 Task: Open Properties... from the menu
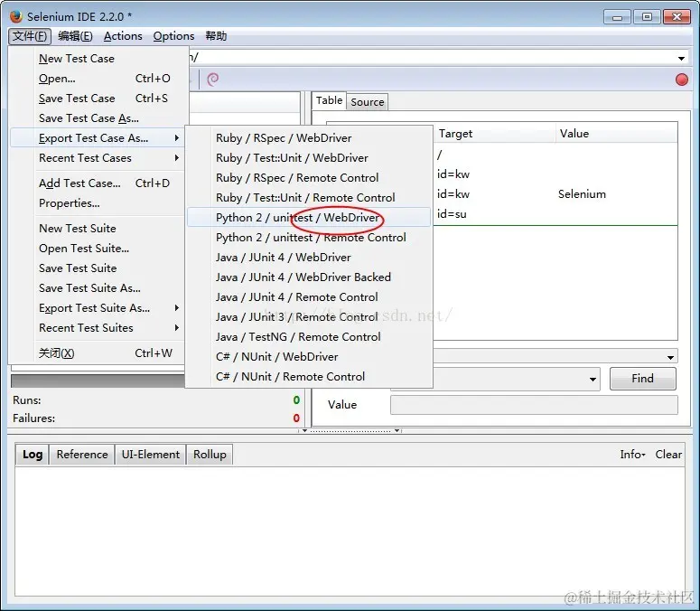pos(98,203)
